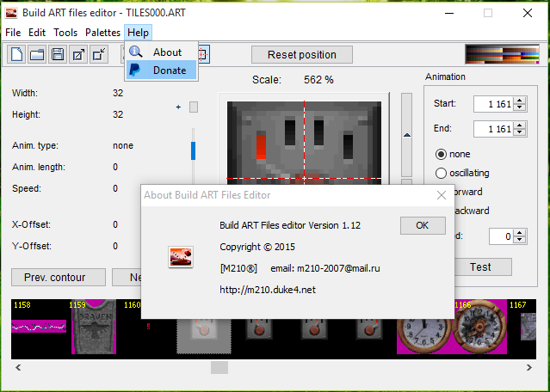Click the export tile toolbar icon
Screen dimensions: 550x392
coord(78,55)
